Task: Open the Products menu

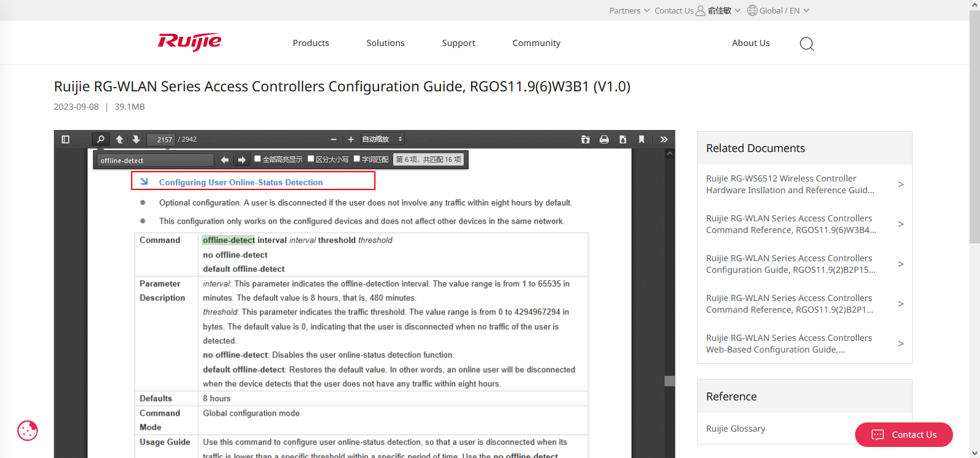Action: pyautogui.click(x=311, y=43)
